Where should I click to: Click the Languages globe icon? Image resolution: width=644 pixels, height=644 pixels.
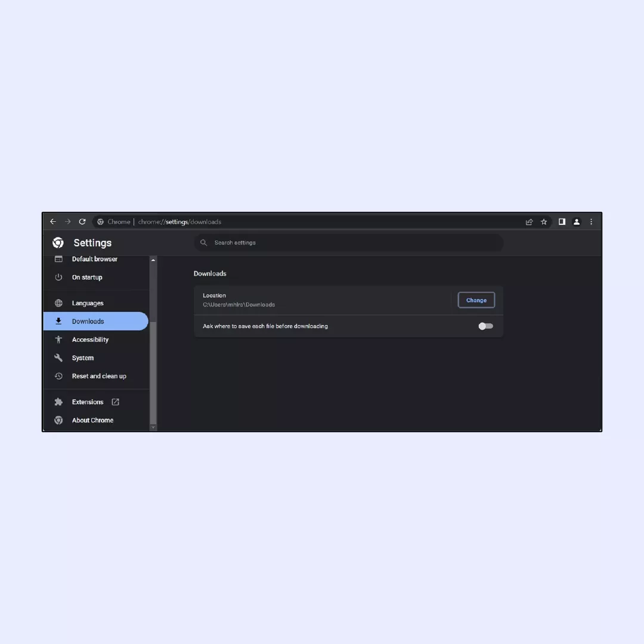pos(58,303)
